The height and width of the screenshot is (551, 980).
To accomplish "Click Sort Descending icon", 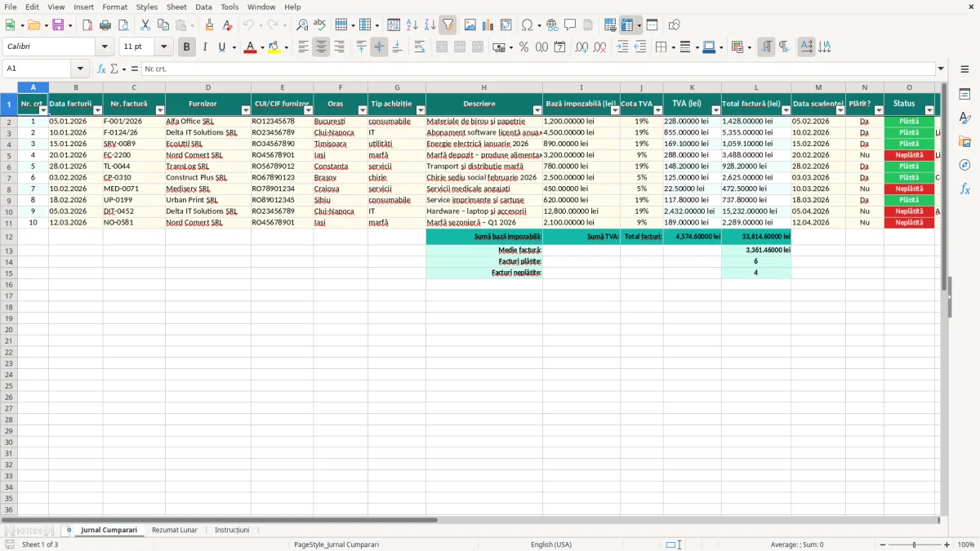I will coord(430,25).
